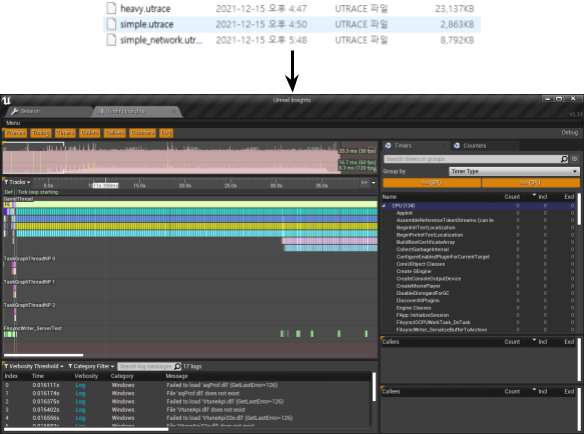Open the Verbosity Threshold dropdown
The height and width of the screenshot is (434, 584).
tap(34, 367)
